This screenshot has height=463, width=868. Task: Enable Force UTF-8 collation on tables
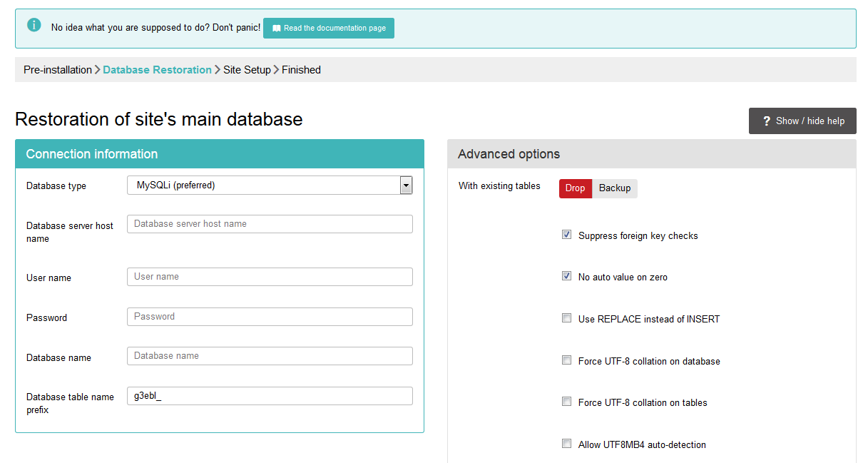[566, 402]
